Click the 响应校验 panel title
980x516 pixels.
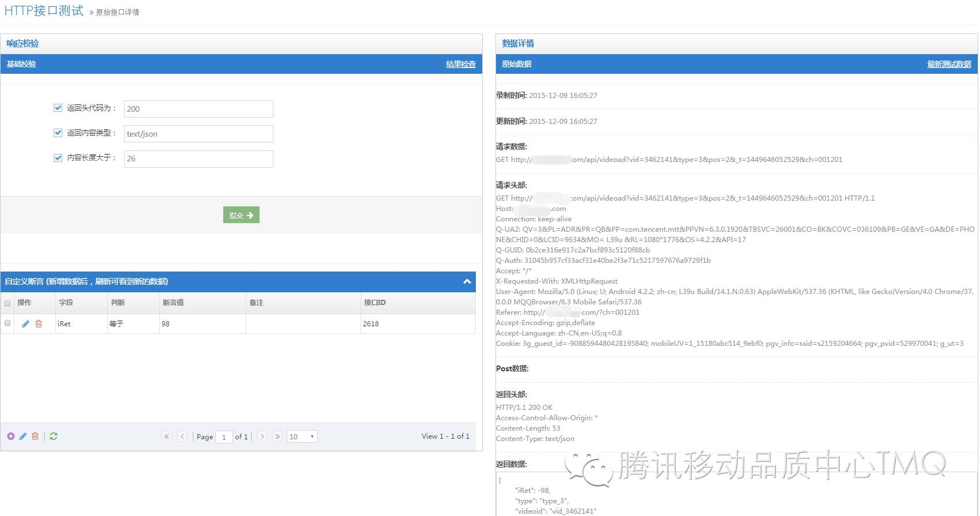[x=22, y=43]
